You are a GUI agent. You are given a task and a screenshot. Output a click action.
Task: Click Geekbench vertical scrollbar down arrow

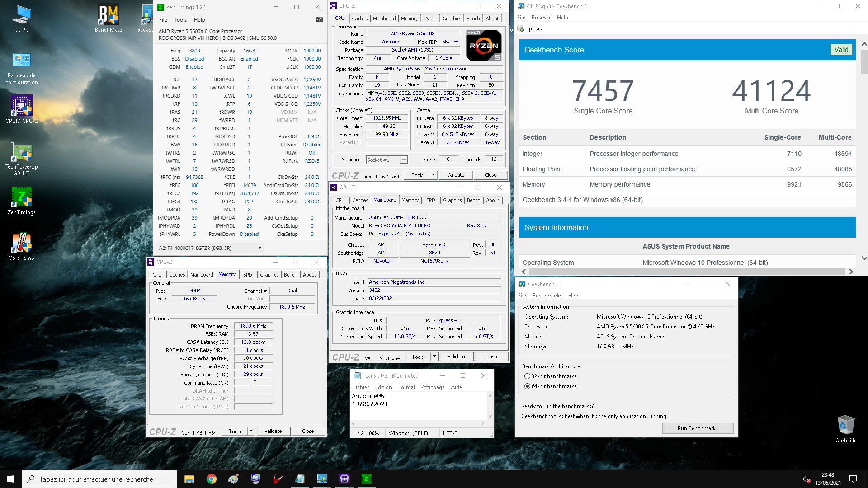tap(864, 258)
